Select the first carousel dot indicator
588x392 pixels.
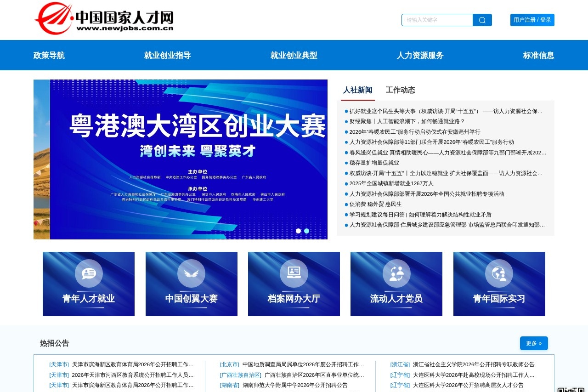[298, 231]
